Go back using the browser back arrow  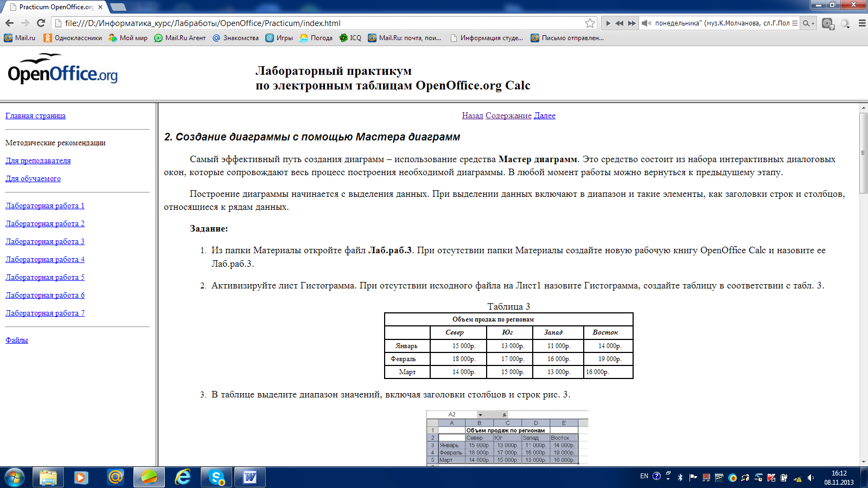tap(9, 23)
